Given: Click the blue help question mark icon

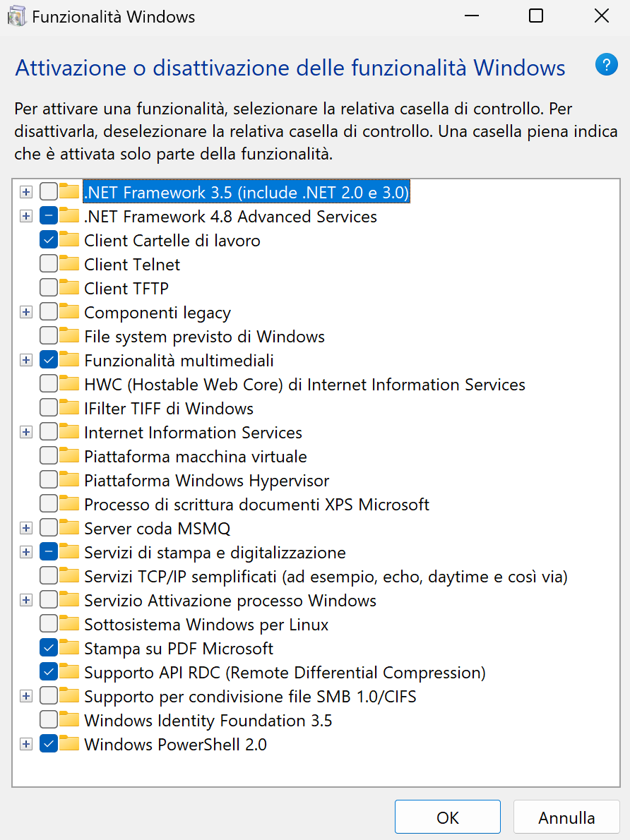Looking at the screenshot, I should point(607,65).
